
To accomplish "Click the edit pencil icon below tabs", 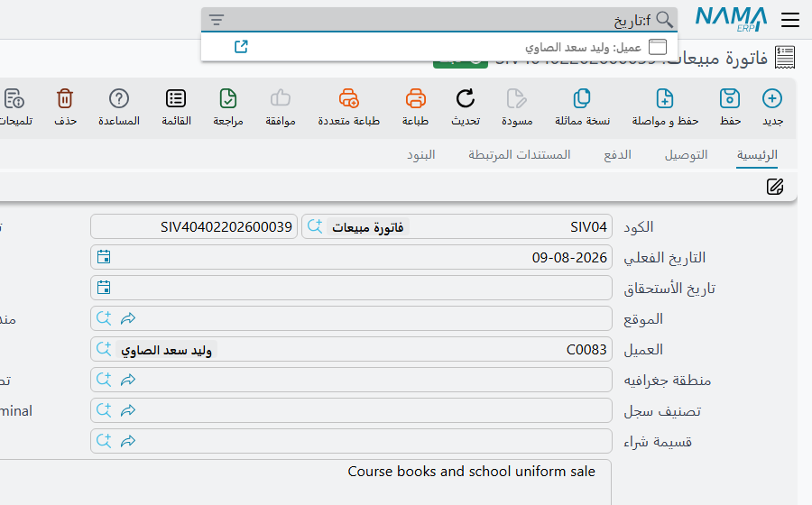I will (x=775, y=187).
